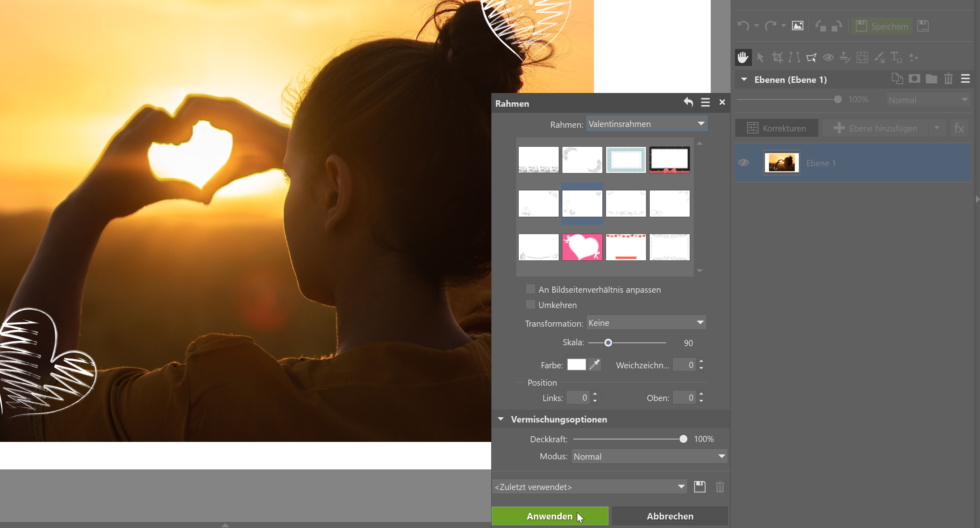This screenshot has width=980, height=528.
Task: Check the Umkehren checkbox
Action: [530, 304]
